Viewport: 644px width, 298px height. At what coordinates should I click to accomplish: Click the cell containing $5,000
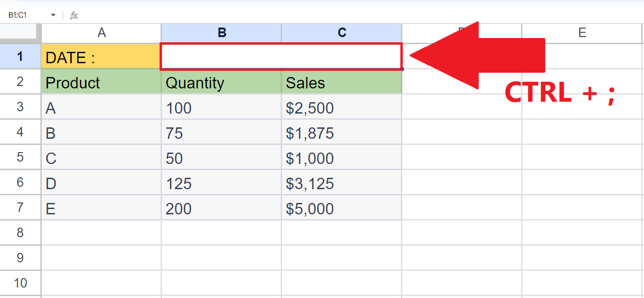[341, 208]
